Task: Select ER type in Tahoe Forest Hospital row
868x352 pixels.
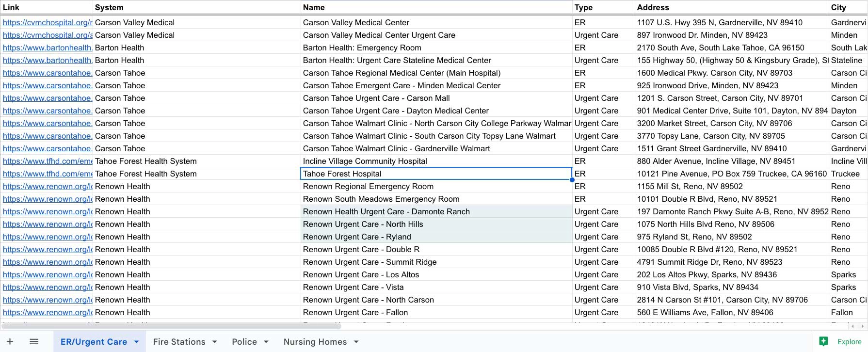Action: pos(604,174)
